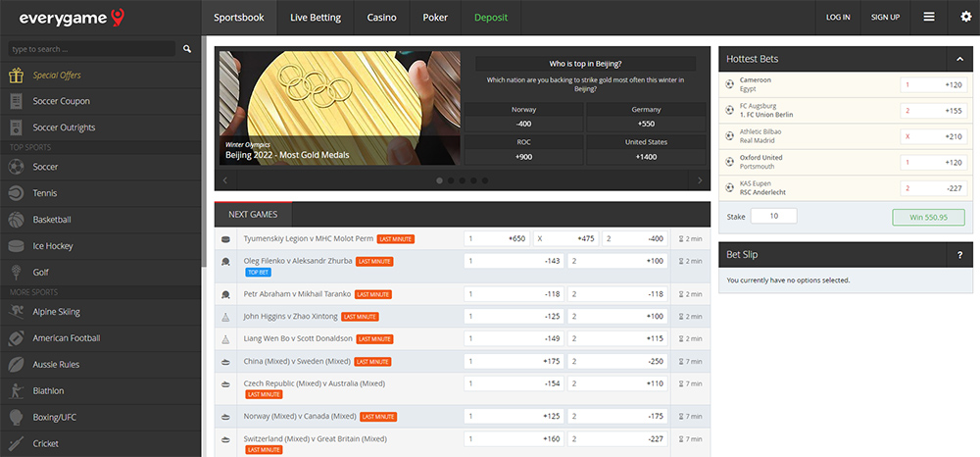Screen dimensions: 980x457
Task: Select the Boxing/UFC glove icon
Action: 17,417
